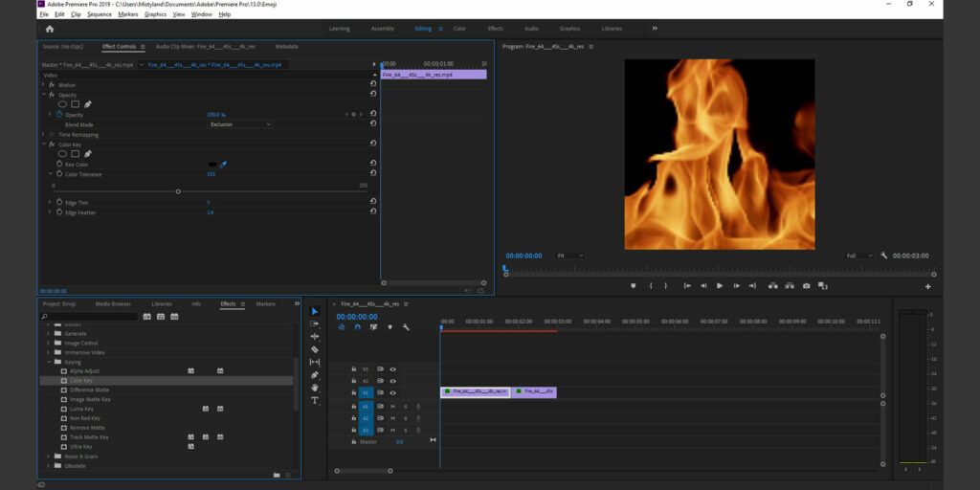Select the Hand tool
Image resolution: width=980 pixels, height=490 pixels.
tap(315, 388)
